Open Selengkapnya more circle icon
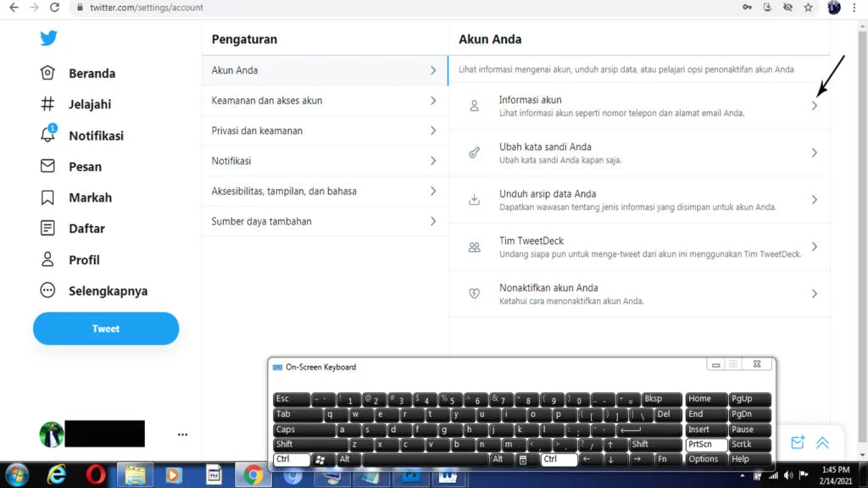This screenshot has height=488, width=868. pyautogui.click(x=47, y=290)
